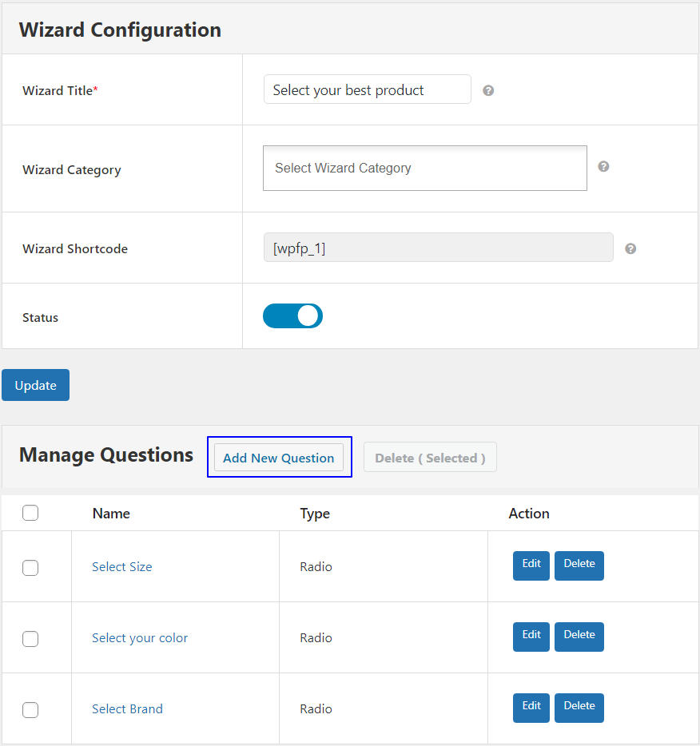Check the select-all questions checkbox
The image size is (700, 746).
coord(30,513)
